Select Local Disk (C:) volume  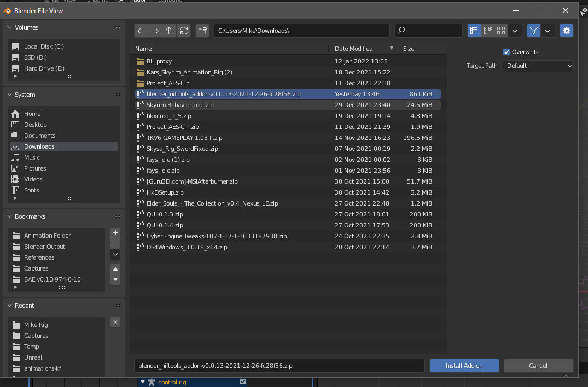pos(64,46)
